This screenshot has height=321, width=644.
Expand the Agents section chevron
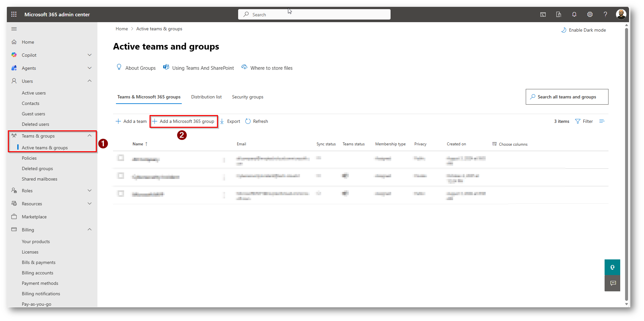pyautogui.click(x=90, y=68)
